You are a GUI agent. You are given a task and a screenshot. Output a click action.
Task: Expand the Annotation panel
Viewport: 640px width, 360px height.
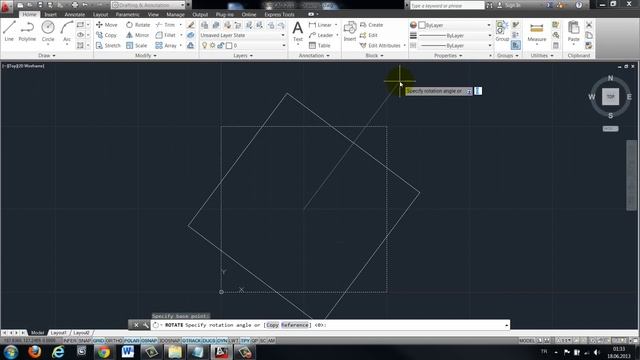pos(314,56)
